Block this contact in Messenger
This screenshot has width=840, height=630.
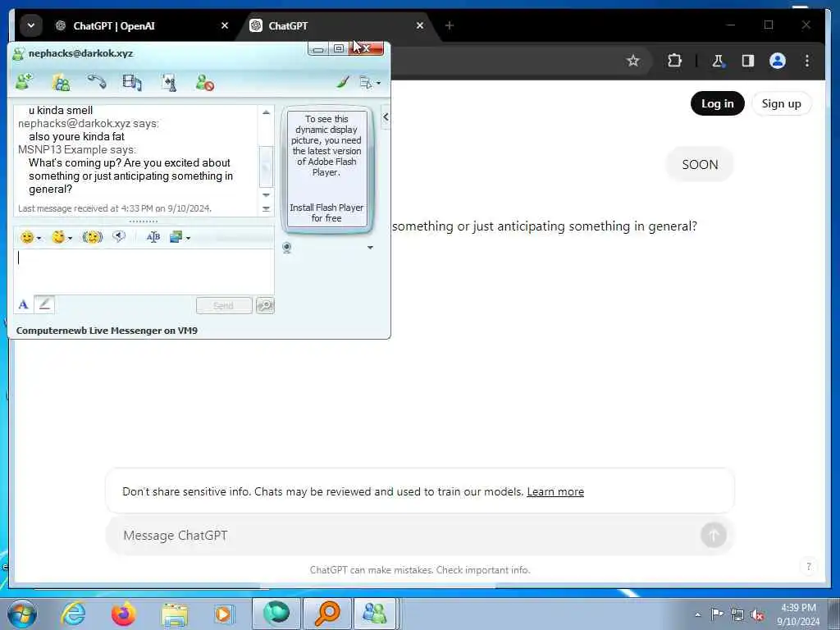204,83
